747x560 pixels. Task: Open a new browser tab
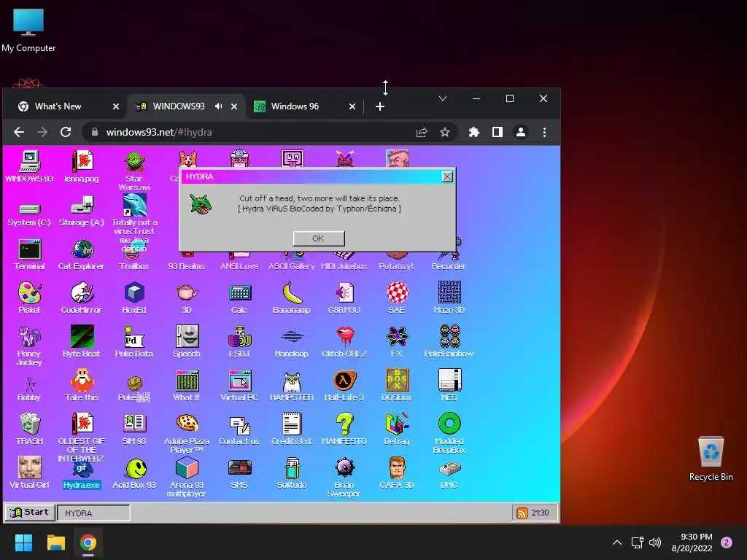[x=379, y=106]
